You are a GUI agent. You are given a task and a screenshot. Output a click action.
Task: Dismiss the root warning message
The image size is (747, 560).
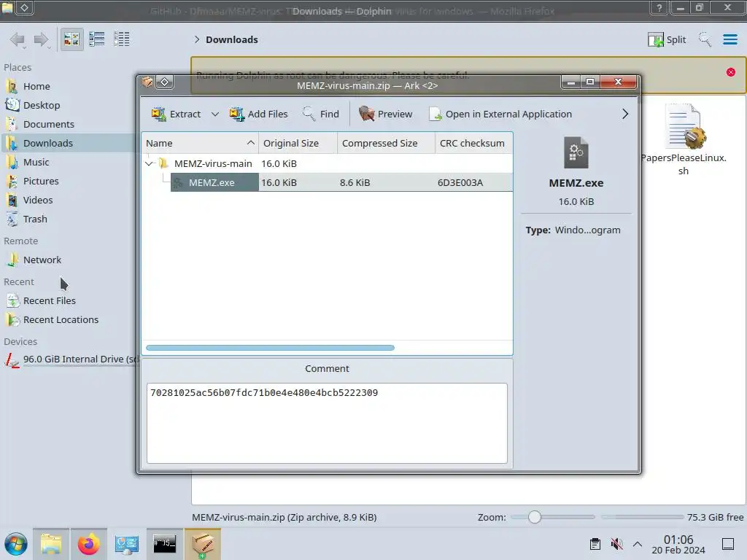pyautogui.click(x=731, y=72)
